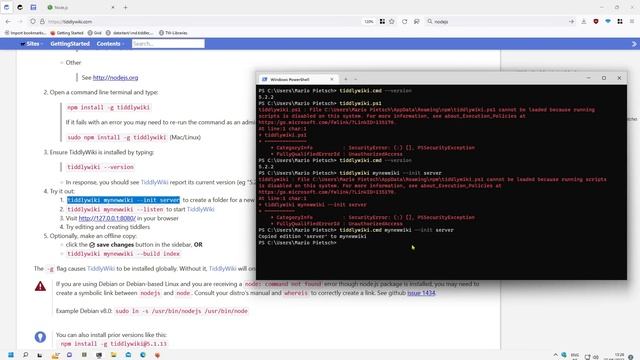Click the npm install -g tiddlywiki@5.1.13 code

point(113,344)
